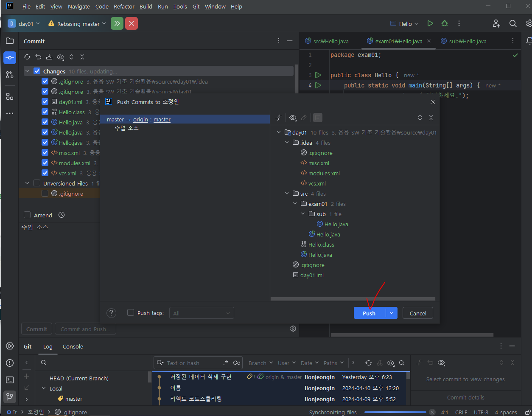
Task: Open the File menu
Action: click(26, 6)
